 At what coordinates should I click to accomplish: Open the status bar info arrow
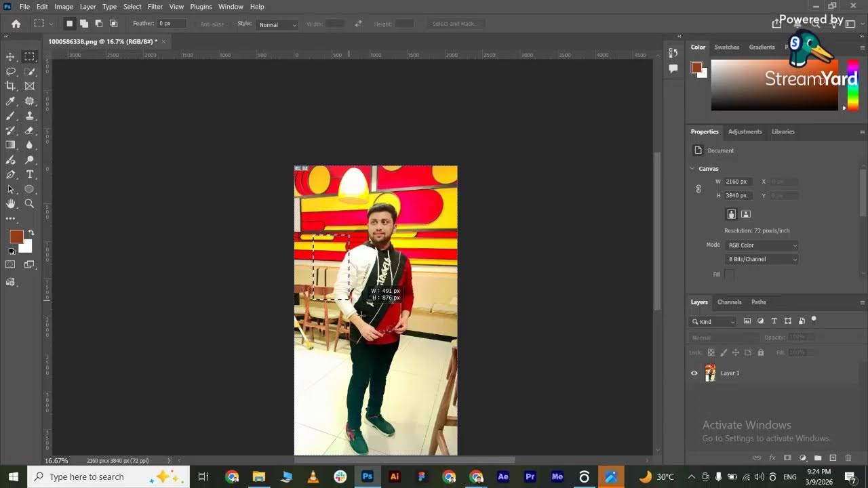pos(169,461)
